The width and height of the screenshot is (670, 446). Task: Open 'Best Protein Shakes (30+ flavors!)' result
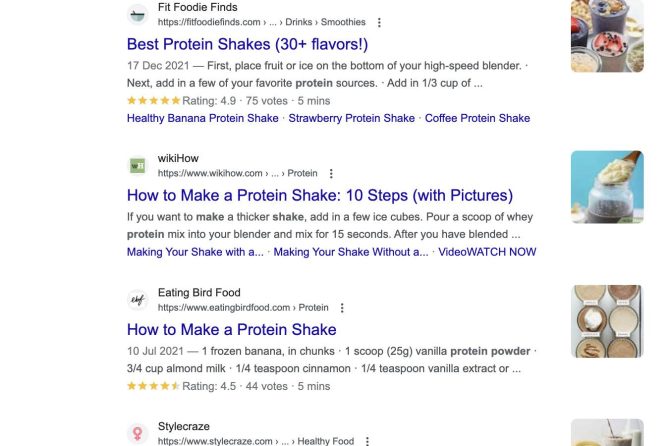click(x=247, y=44)
